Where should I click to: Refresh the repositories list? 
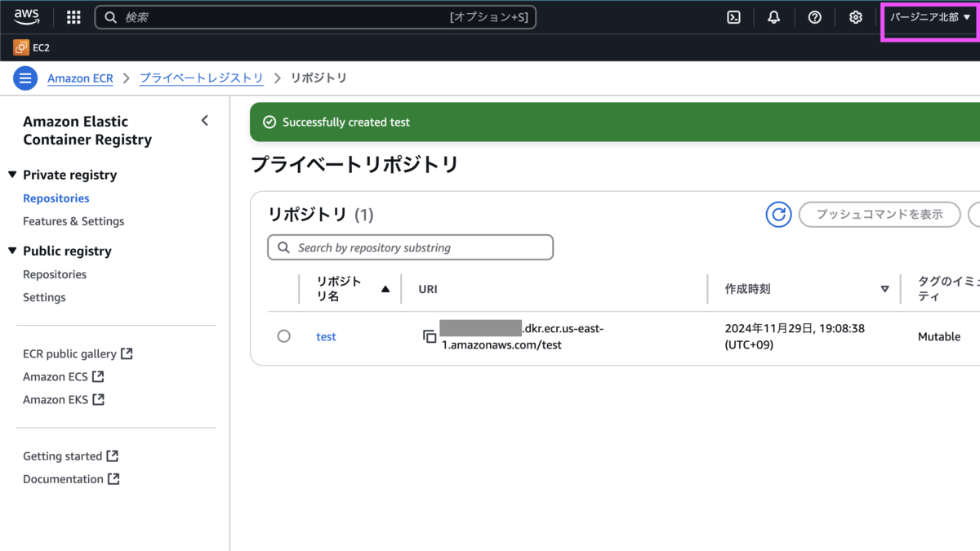779,214
